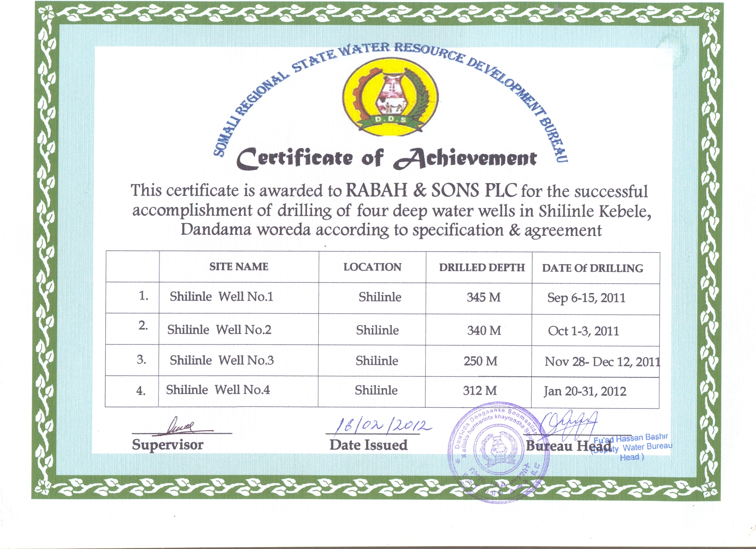Click the 'Supervisor' label

coord(167,444)
